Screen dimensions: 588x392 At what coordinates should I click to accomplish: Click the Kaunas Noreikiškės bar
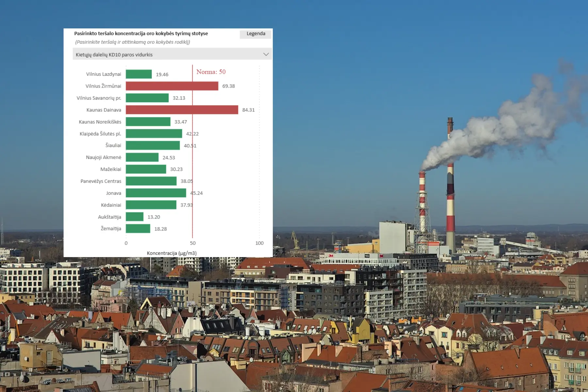click(x=148, y=122)
